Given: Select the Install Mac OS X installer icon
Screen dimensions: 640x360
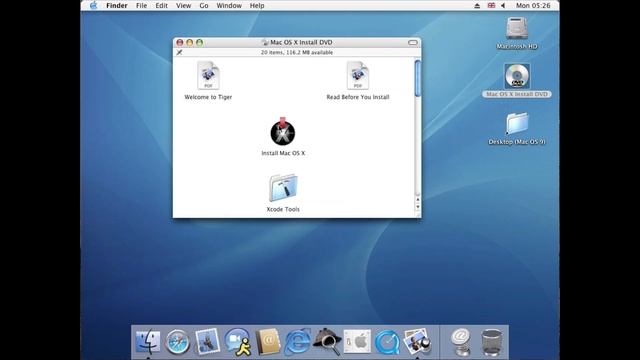Looking at the screenshot, I should (282, 131).
